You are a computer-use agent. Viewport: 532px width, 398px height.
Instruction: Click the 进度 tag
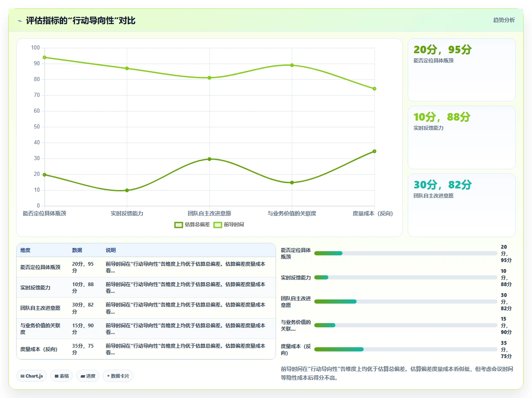pyautogui.click(x=88, y=376)
